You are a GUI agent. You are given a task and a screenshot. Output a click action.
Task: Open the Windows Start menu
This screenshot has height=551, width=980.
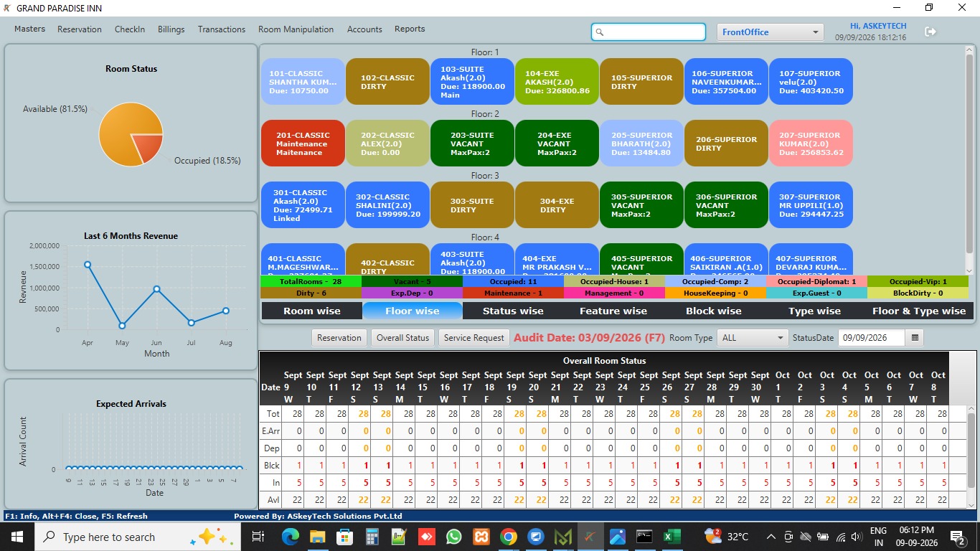17,537
